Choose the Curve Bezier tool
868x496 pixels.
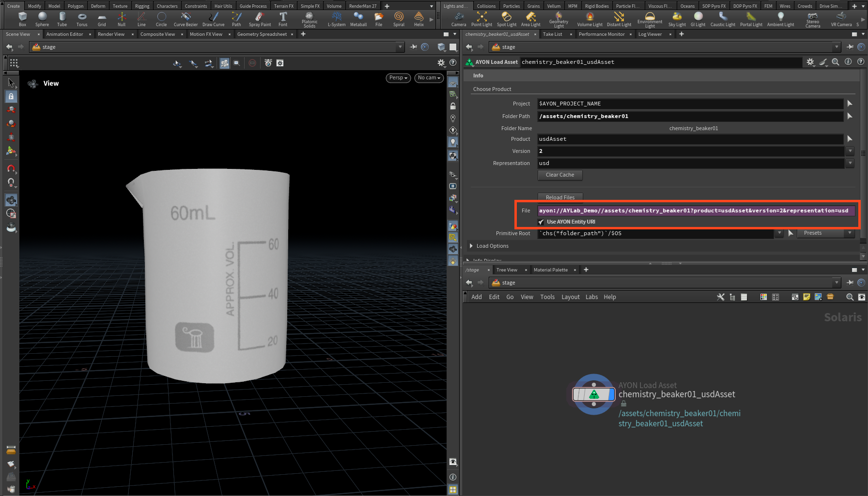pyautogui.click(x=186, y=19)
